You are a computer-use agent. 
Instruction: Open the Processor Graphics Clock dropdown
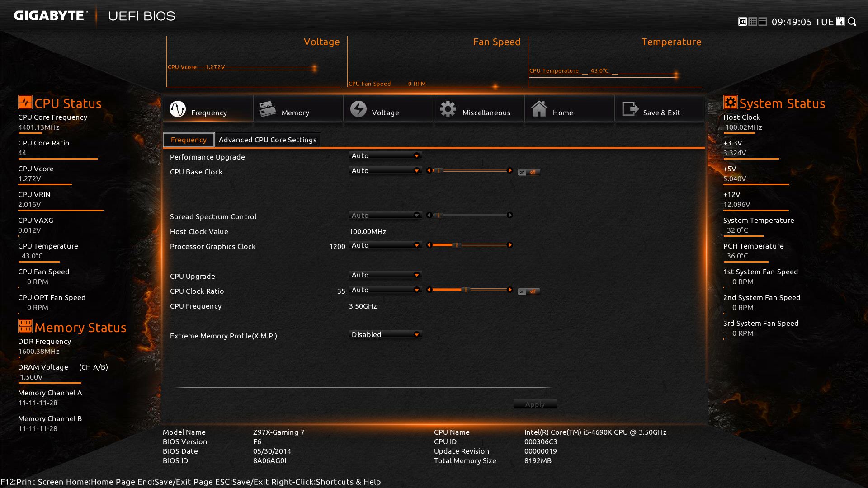coord(385,245)
